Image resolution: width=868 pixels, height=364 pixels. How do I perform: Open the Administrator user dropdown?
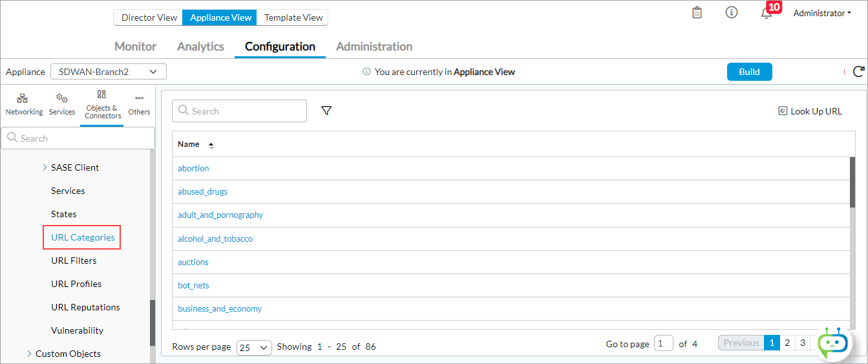tap(822, 13)
